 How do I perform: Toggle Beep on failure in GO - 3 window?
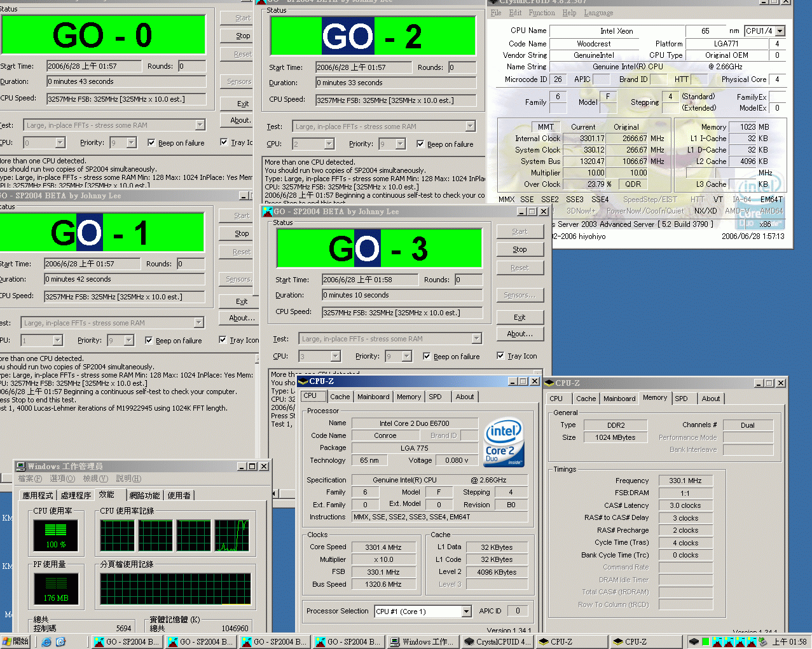point(427,356)
